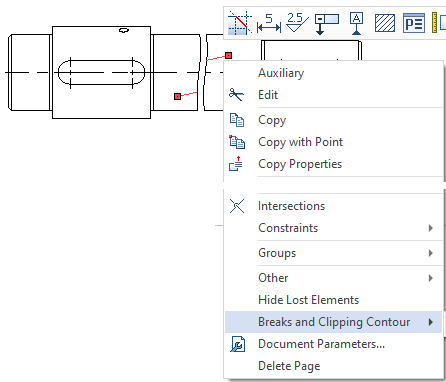Image resolution: width=446 pixels, height=382 pixels.
Task: Click the leader note tool icon
Action: pos(327,24)
